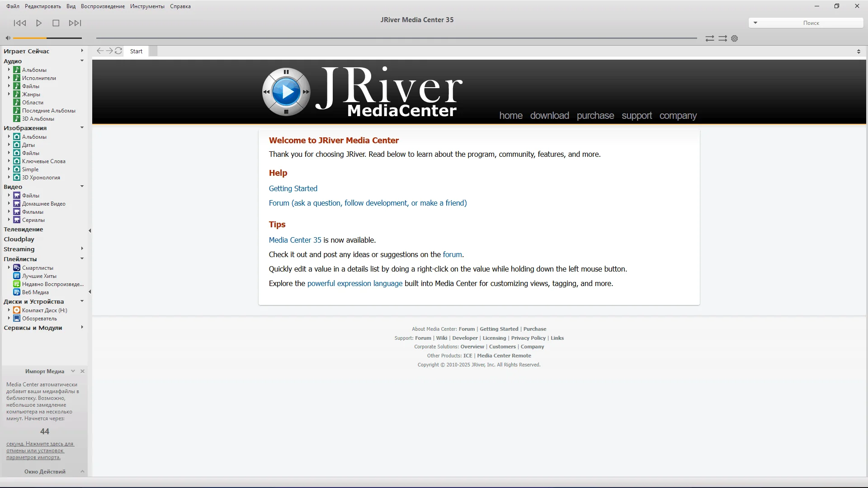Screen dimensions: 868x488
Task: Open view options arrow at tab bar right
Action: [x=859, y=52]
